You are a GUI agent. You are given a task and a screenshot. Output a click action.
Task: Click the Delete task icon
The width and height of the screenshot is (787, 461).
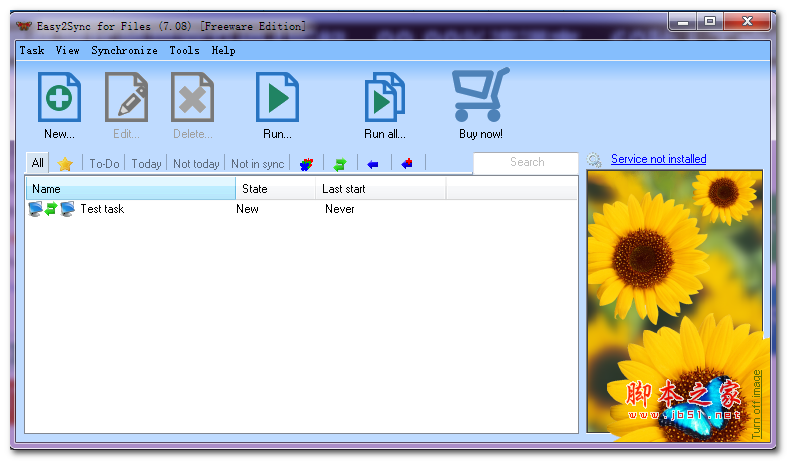[192, 97]
